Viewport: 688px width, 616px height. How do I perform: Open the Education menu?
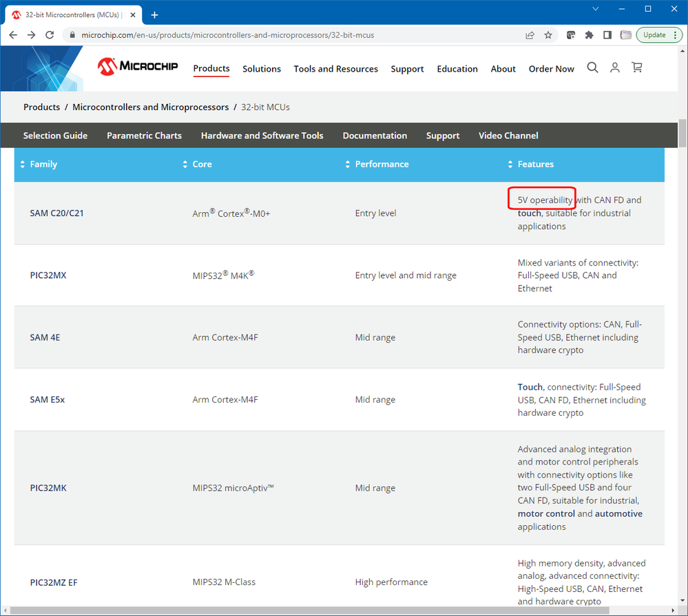(x=457, y=69)
